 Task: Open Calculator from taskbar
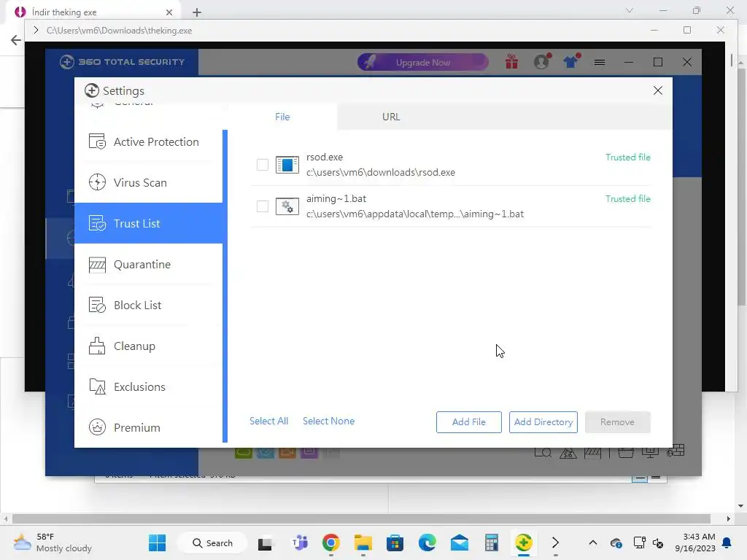(492, 542)
